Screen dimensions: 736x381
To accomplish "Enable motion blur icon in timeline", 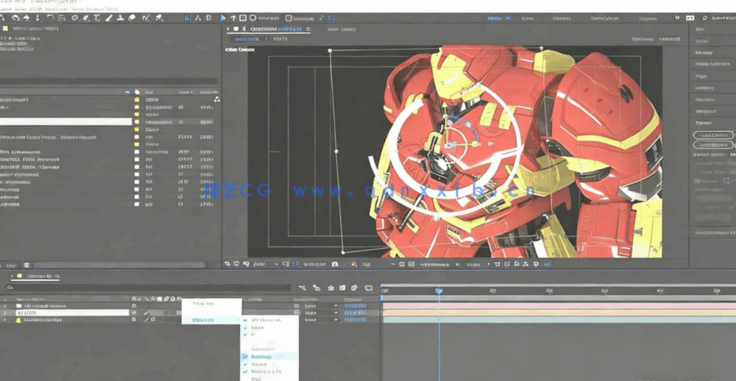I will pyautogui.click(x=354, y=288).
